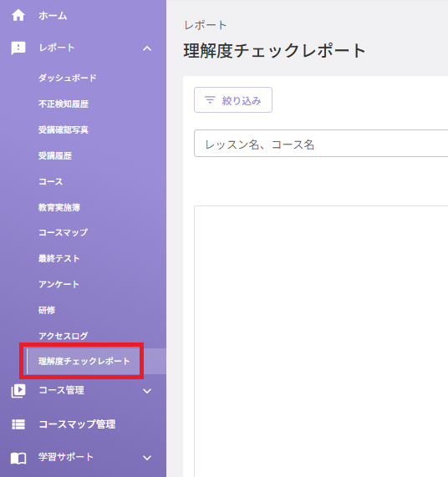Click the filter icon in 絞り込み button
Screen dimensions: 448x477
click(x=210, y=99)
